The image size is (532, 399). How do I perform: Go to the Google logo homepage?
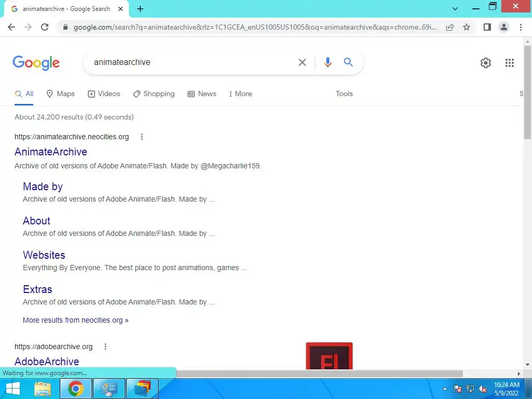36,63
